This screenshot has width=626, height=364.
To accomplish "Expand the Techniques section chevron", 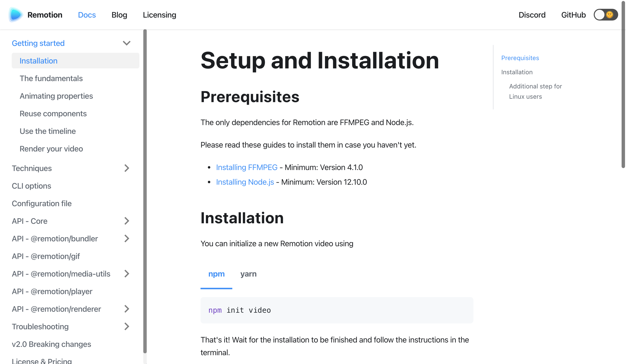I will coord(127,168).
